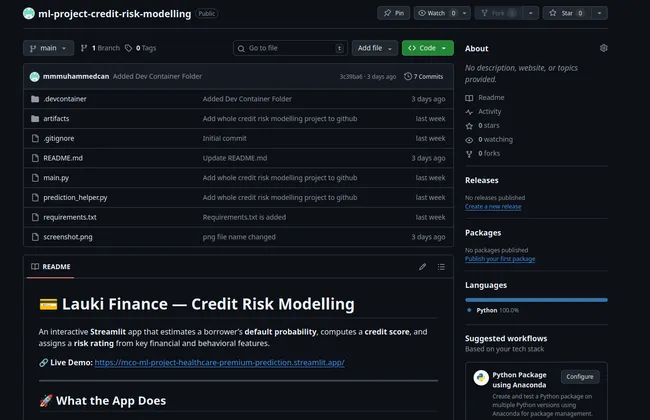650x420 pixels.
Task: Configure Python Package using Anaconda workflow
Action: tap(580, 376)
